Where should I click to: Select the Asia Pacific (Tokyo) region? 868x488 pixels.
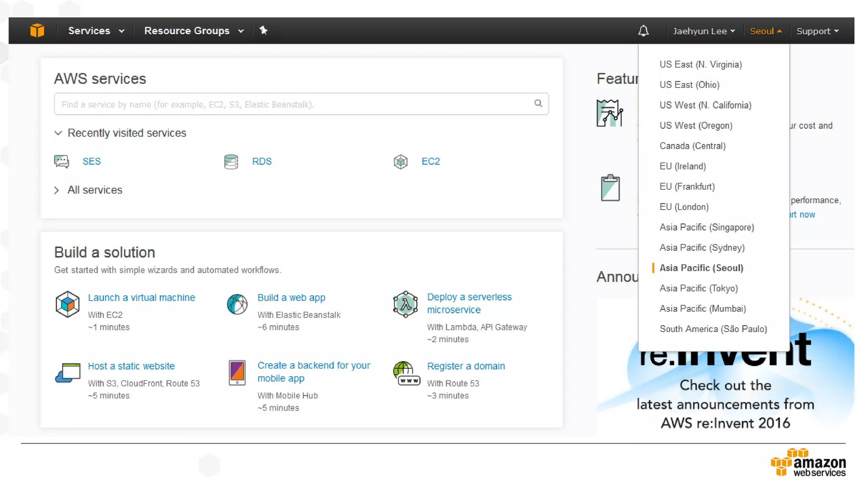pos(698,288)
